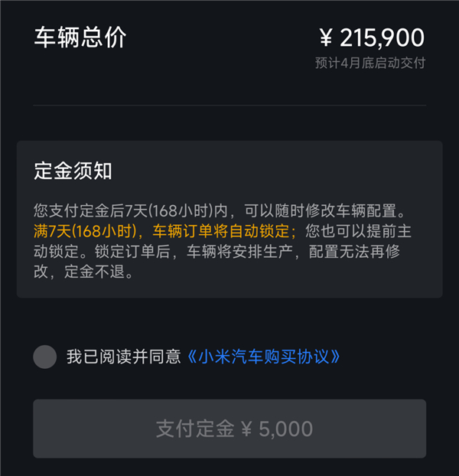Image resolution: width=459 pixels, height=476 pixels.
Task: Click the 预计4月底启动交付 delivery note
Action: click(369, 63)
